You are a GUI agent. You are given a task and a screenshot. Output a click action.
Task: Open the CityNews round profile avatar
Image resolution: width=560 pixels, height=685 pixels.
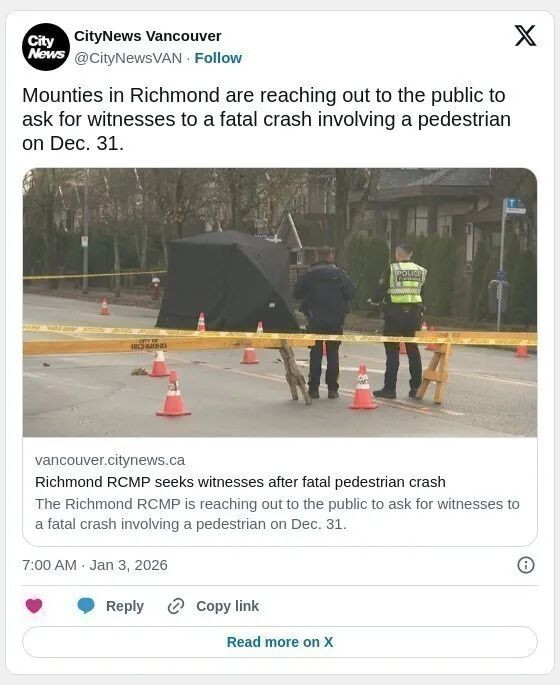(x=46, y=47)
